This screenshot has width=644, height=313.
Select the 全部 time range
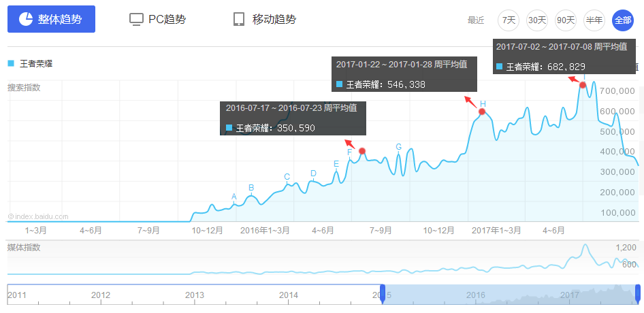[623, 20]
